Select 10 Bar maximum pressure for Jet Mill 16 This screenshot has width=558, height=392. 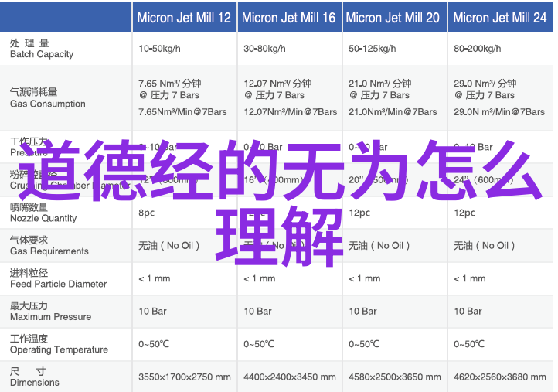(257, 311)
